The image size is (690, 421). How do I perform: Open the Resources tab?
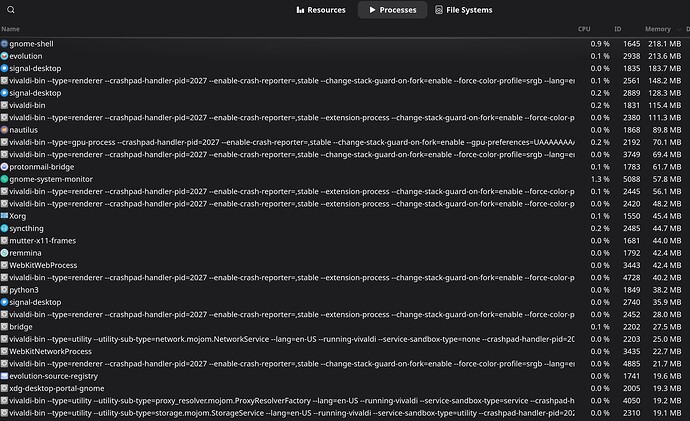(x=321, y=10)
